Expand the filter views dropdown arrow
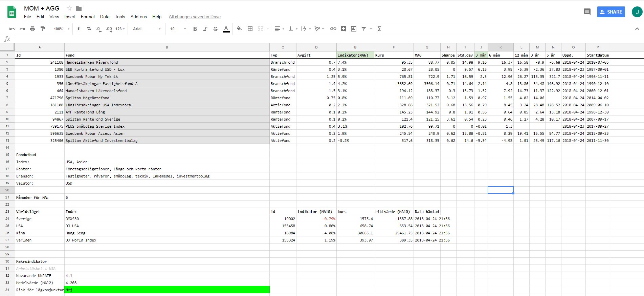Viewport: 644px width, 296px height. (371, 29)
